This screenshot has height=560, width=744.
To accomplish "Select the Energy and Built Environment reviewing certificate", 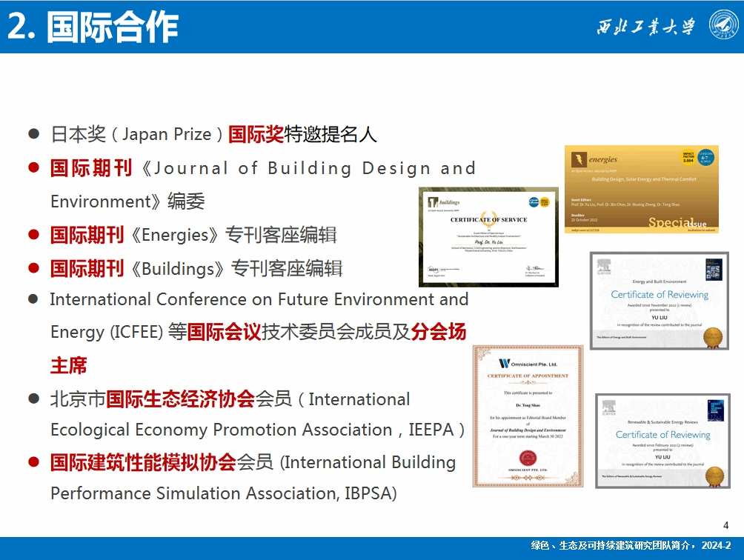I will pos(659,301).
